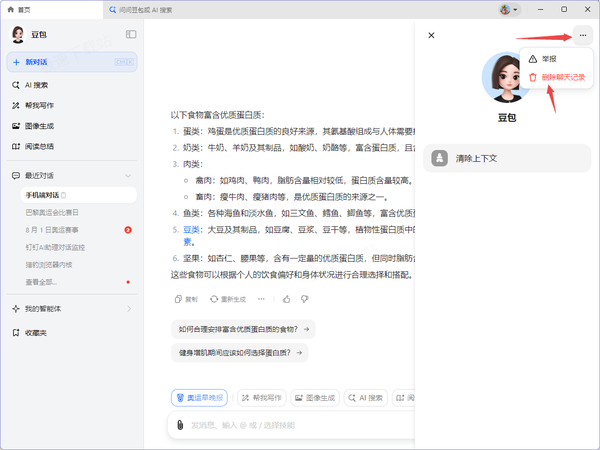The width and height of the screenshot is (600, 450).
Task: Maximize the application window
Action: tap(564, 10)
